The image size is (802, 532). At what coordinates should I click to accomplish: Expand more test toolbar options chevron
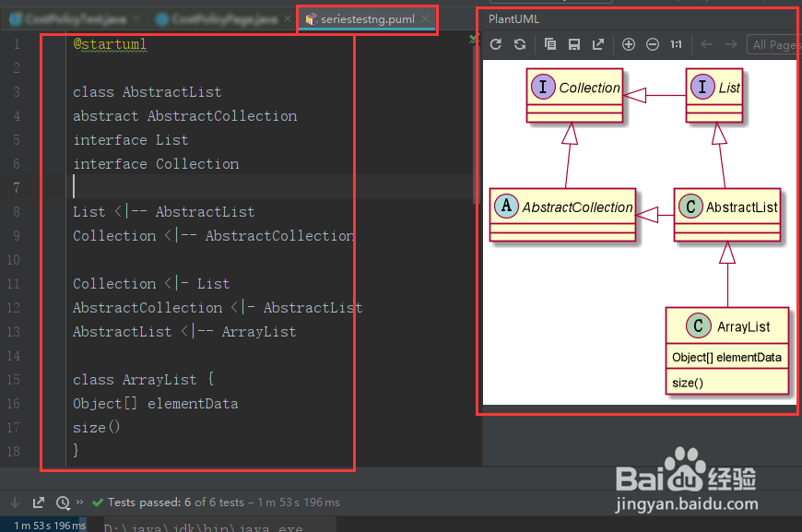tap(79, 502)
